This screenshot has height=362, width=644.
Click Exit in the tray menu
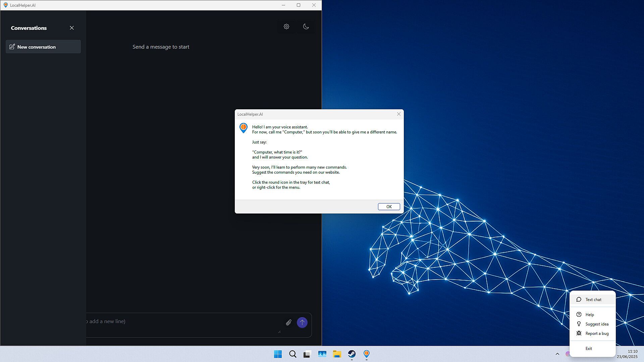pyautogui.click(x=589, y=348)
